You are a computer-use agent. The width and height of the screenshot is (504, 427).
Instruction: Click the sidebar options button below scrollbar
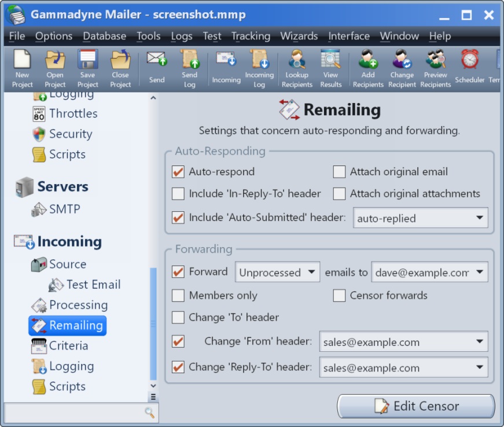(x=153, y=397)
